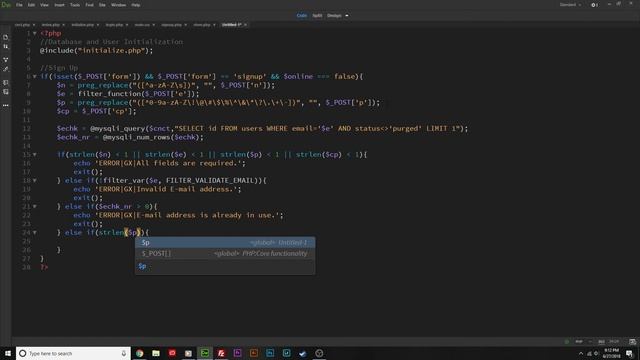Open the orange Illustrator icon in taskbar

(x=254, y=353)
